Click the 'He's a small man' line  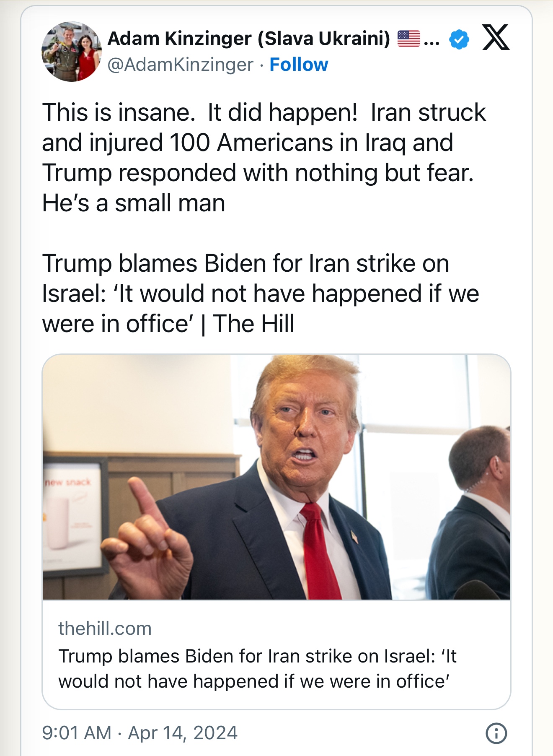(134, 203)
